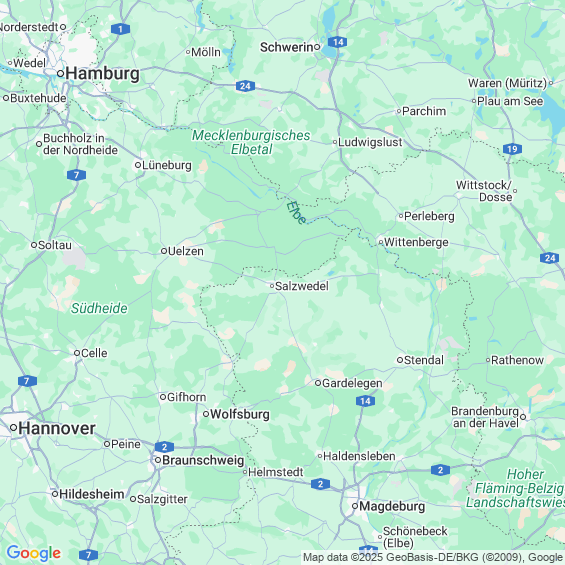Click the A14 shield near Schwerin
The height and width of the screenshot is (565, 565).
(338, 42)
